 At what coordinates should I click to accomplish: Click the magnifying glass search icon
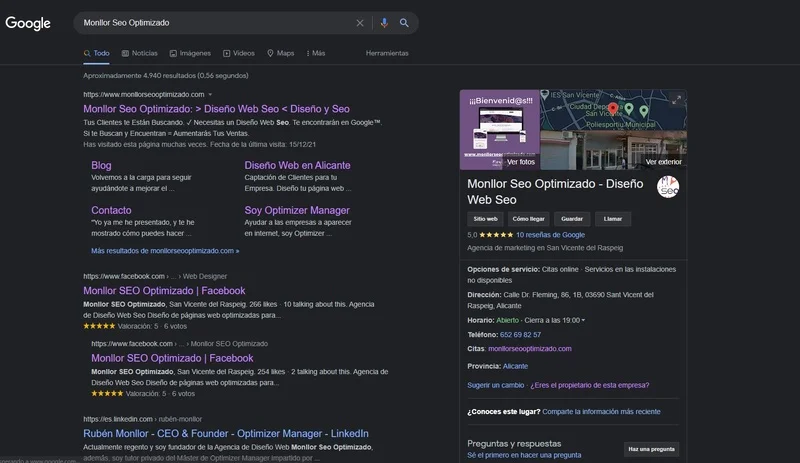[404, 22]
